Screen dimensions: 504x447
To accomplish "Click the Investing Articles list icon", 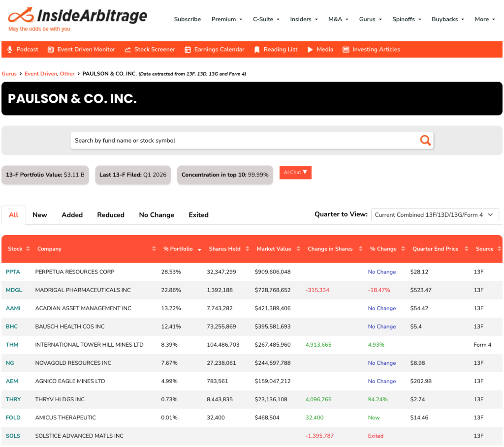I will pos(346,50).
